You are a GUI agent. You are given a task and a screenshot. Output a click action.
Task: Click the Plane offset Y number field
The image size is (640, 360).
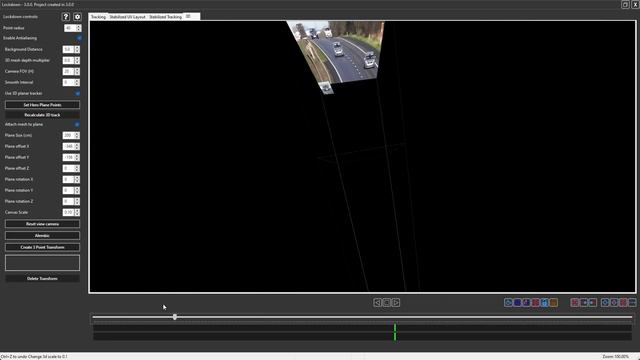click(68, 158)
